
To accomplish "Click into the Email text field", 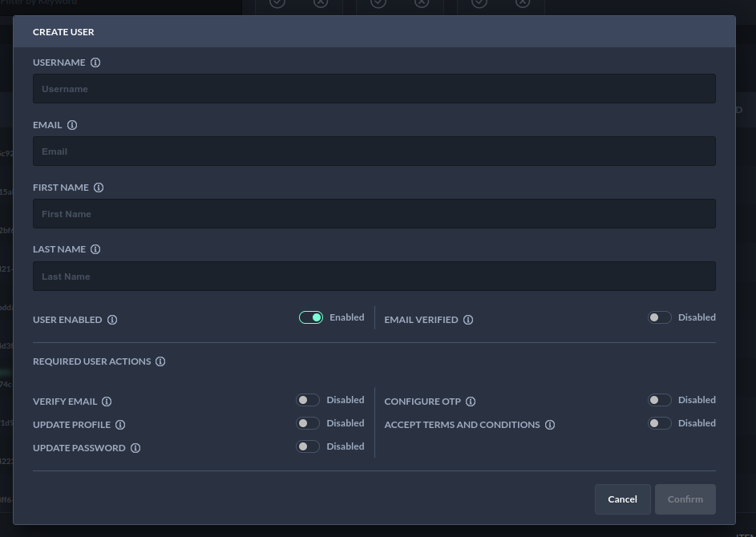I will 374,151.
